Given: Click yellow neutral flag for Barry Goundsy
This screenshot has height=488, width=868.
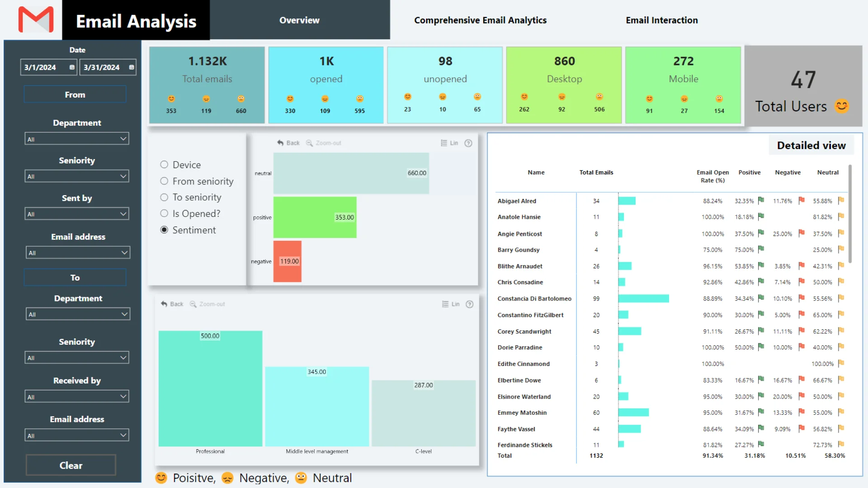Looking at the screenshot, I should [x=841, y=249].
